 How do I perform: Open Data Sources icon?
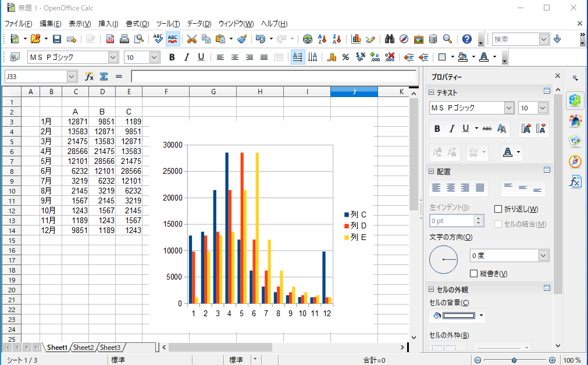click(433, 39)
